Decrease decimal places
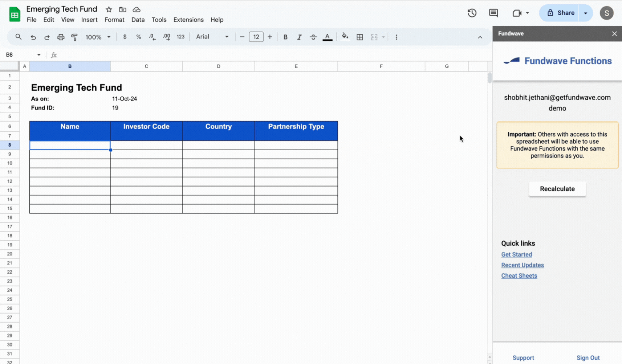622x364 pixels. pyautogui.click(x=153, y=37)
